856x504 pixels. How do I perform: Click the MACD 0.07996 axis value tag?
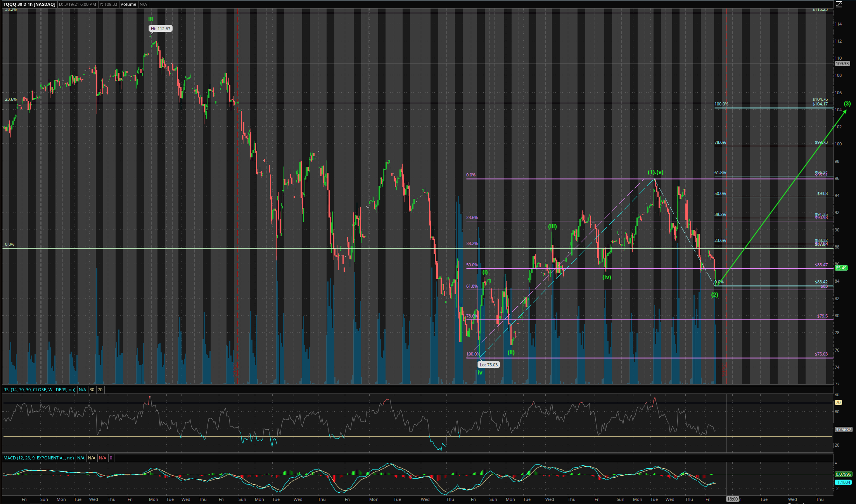[x=843, y=474]
